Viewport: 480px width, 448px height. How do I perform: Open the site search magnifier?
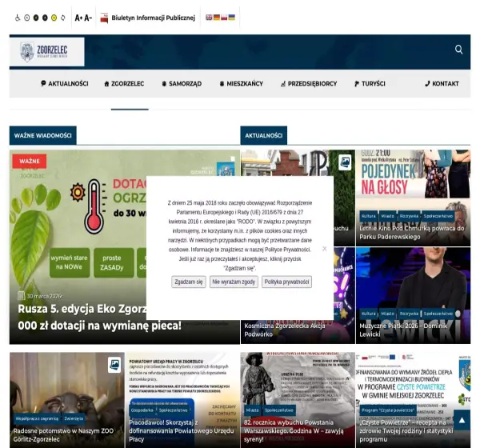pyautogui.click(x=458, y=50)
